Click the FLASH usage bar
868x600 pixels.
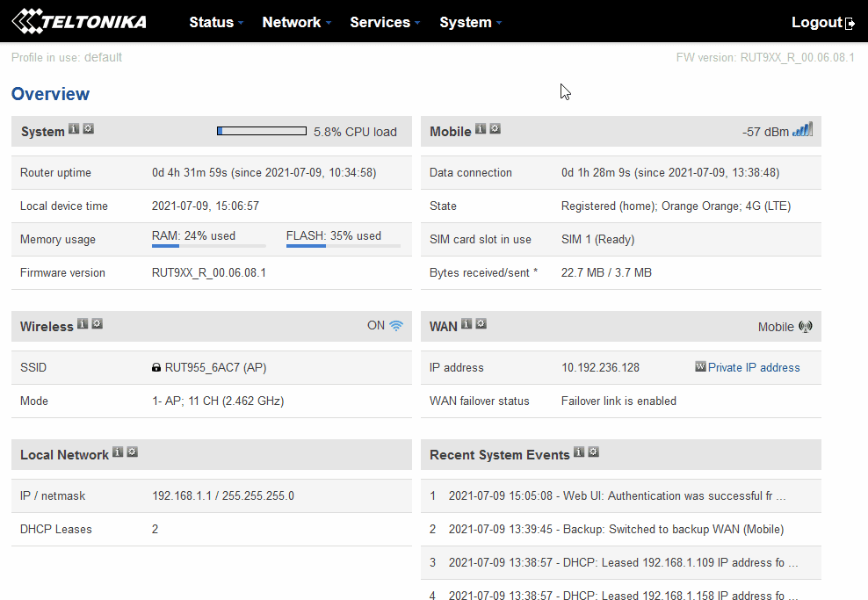pos(344,246)
